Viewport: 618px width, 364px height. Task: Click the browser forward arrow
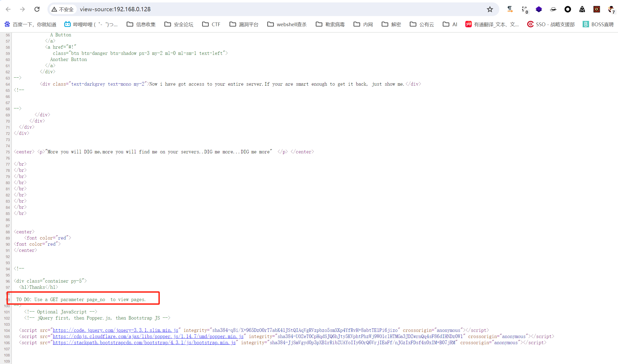pos(23,9)
